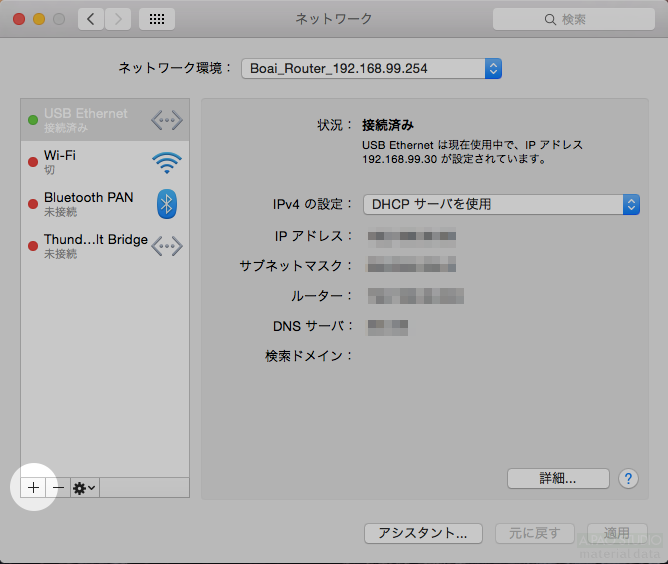Click the Bluetooth PAN icon
Image resolution: width=668 pixels, height=564 pixels.
[166, 204]
